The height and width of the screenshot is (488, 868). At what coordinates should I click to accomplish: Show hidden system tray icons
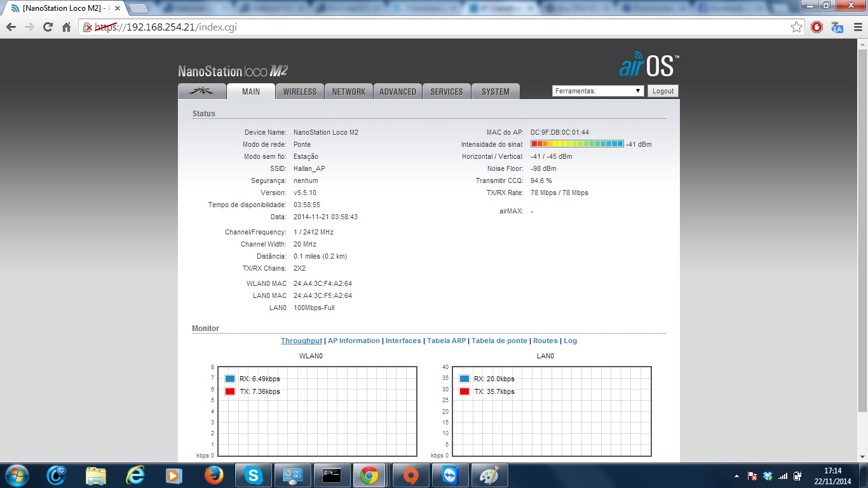pyautogui.click(x=736, y=476)
